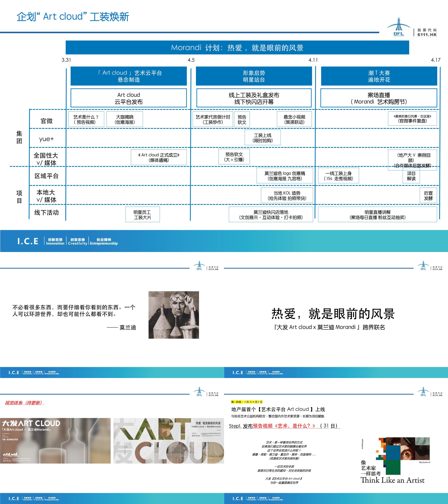
Task: Click the 线上工装及礼盒发布 box
Action: [x=254, y=98]
